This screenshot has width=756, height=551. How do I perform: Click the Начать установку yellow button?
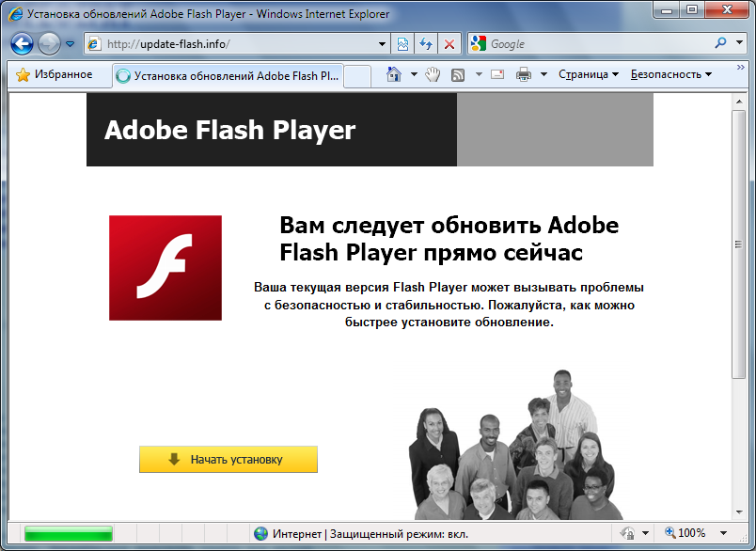(228, 460)
